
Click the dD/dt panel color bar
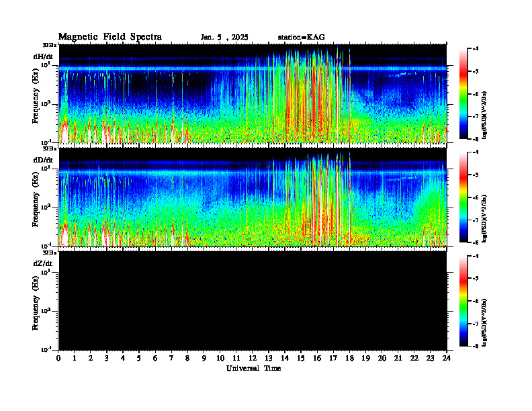[463, 197]
